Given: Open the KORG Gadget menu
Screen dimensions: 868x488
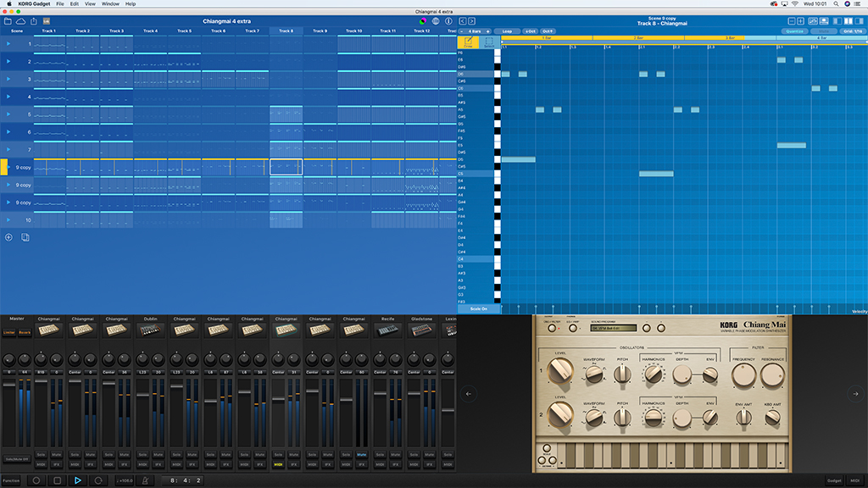Looking at the screenshot, I should pyautogui.click(x=34, y=4).
